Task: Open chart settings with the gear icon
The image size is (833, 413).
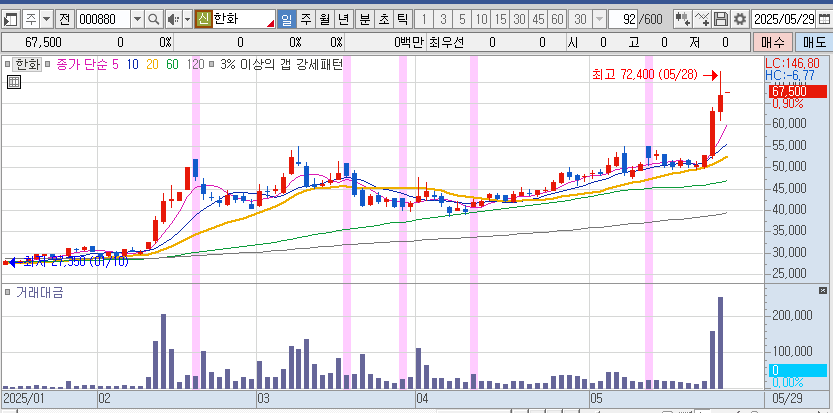Action: (740, 20)
